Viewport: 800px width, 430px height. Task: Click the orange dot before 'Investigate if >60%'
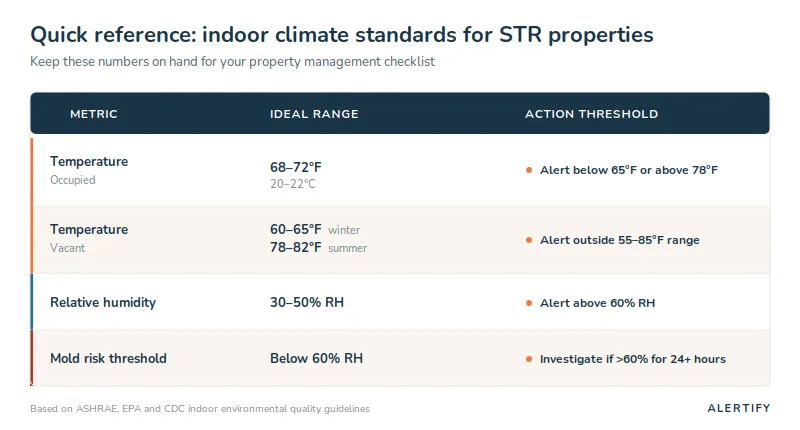click(x=529, y=360)
